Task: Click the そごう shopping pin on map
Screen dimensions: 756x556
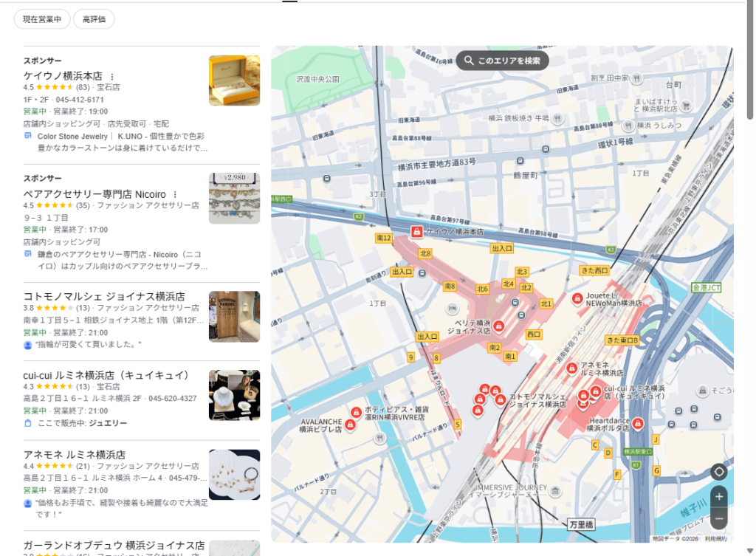Action: [x=703, y=391]
